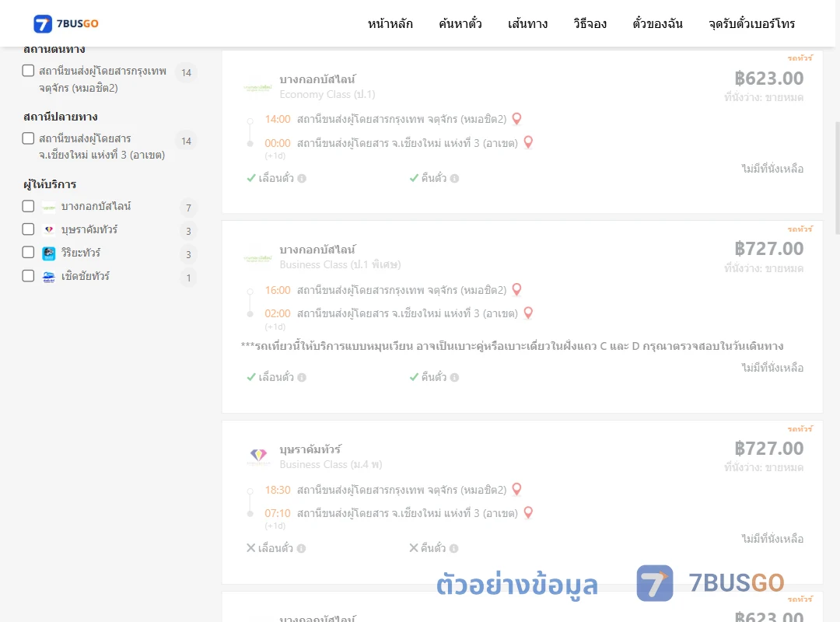Click คืนตั๋ว info icon on 16:00 trip

point(454,378)
